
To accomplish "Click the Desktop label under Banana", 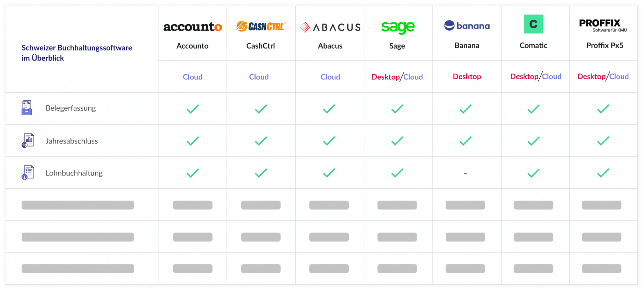I will (467, 77).
